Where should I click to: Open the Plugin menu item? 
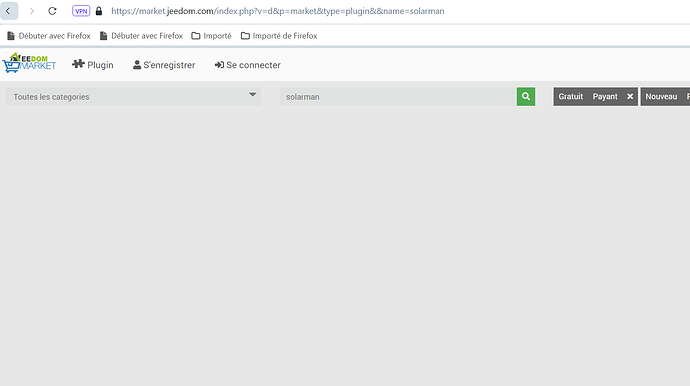(x=93, y=65)
